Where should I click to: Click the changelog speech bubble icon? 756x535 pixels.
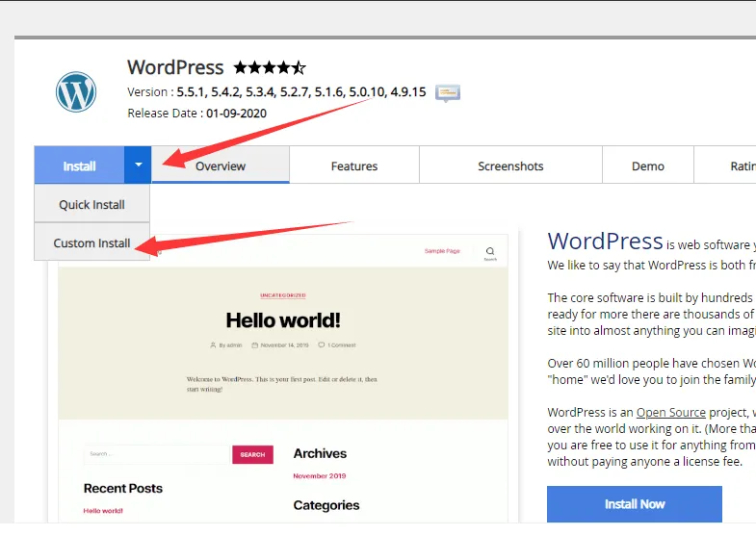(448, 92)
